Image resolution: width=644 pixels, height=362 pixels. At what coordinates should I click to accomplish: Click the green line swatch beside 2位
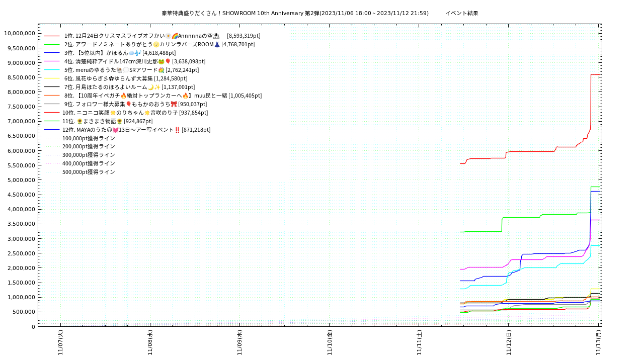coord(52,45)
